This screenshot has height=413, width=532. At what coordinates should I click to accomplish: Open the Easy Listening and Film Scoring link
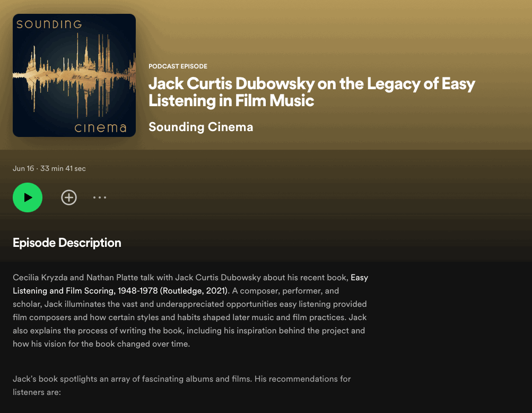coord(190,284)
